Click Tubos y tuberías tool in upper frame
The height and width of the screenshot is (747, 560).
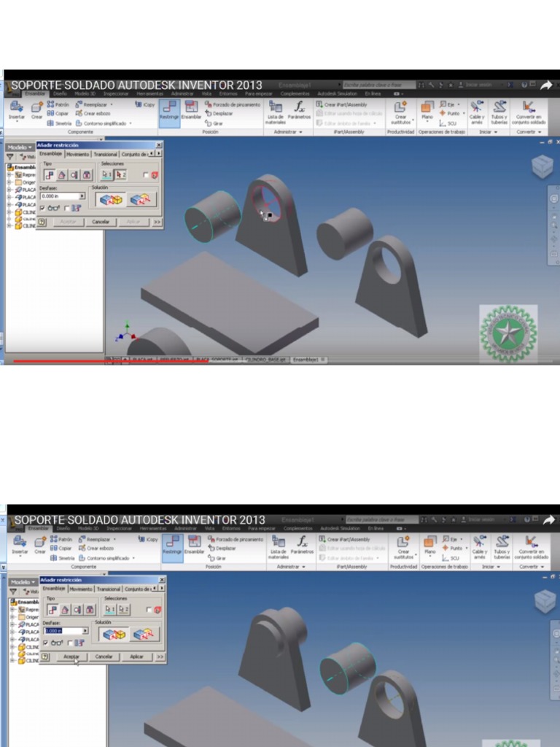pyautogui.click(x=499, y=112)
